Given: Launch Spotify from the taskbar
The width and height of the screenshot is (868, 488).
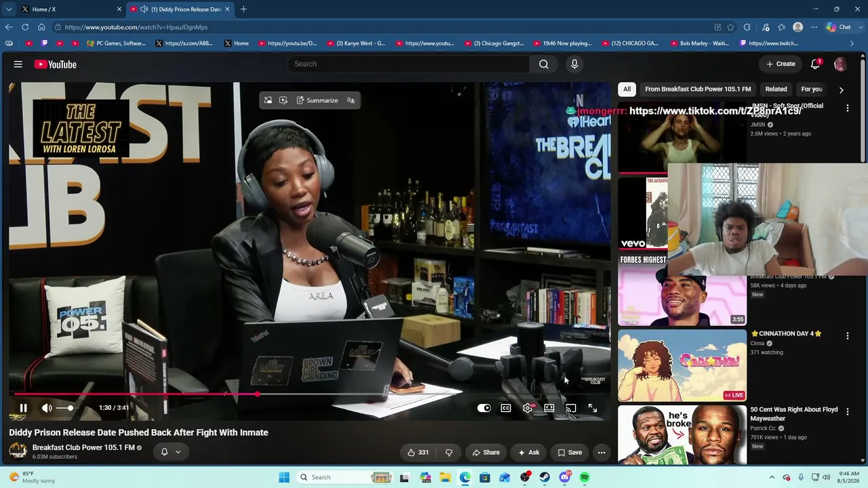Looking at the screenshot, I should [585, 477].
